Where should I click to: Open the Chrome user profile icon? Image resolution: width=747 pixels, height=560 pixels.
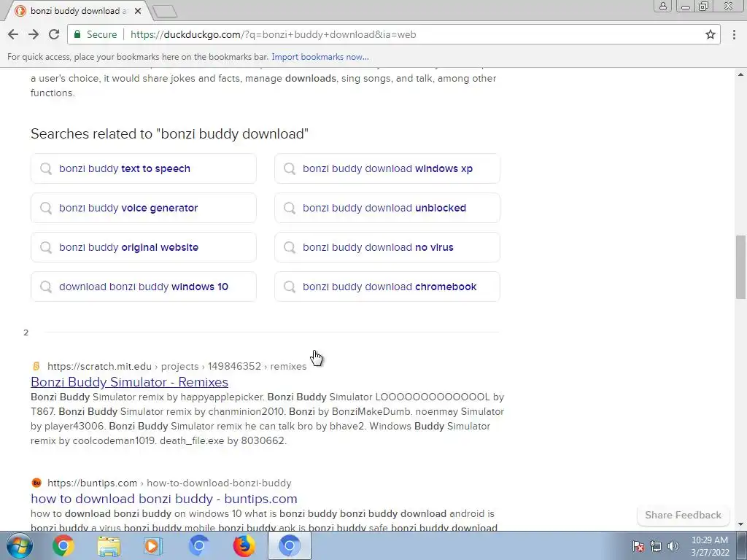[662, 6]
